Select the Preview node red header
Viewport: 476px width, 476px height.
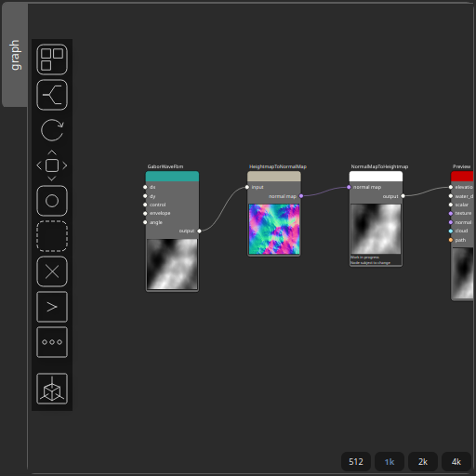click(x=462, y=177)
